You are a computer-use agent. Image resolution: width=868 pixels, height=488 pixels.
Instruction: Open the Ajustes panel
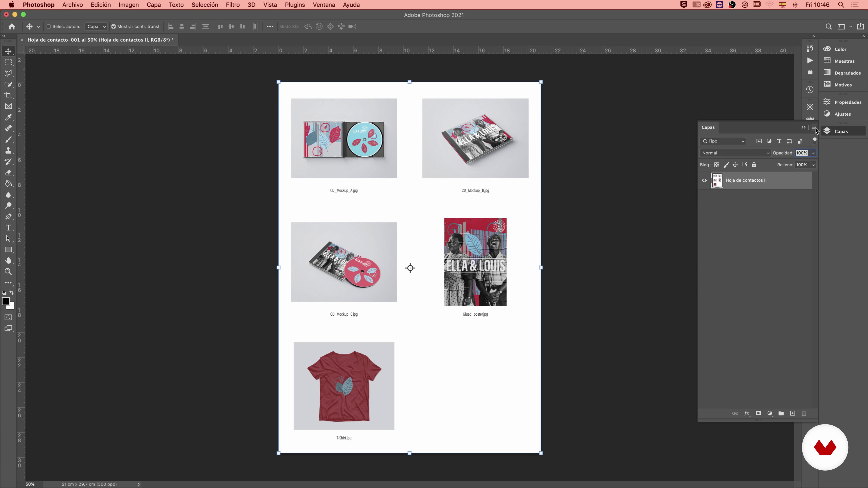[x=842, y=114]
